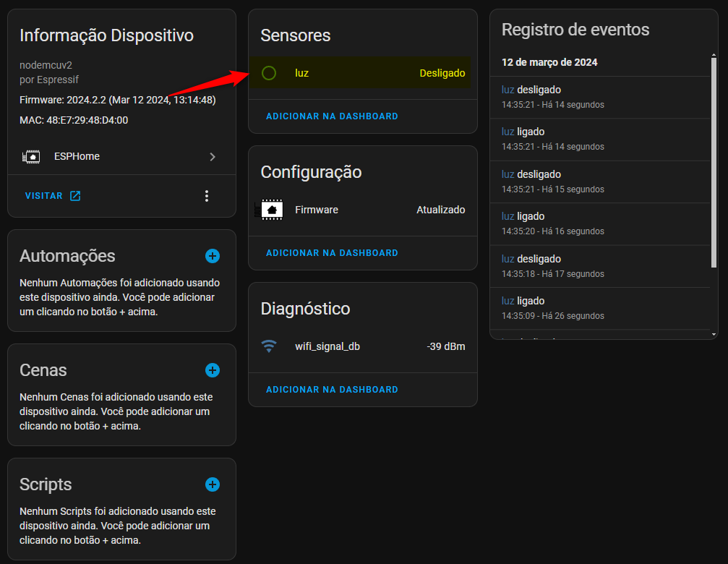Click the Registro de eventos heading
Screen dimensions: 728x564
point(575,30)
